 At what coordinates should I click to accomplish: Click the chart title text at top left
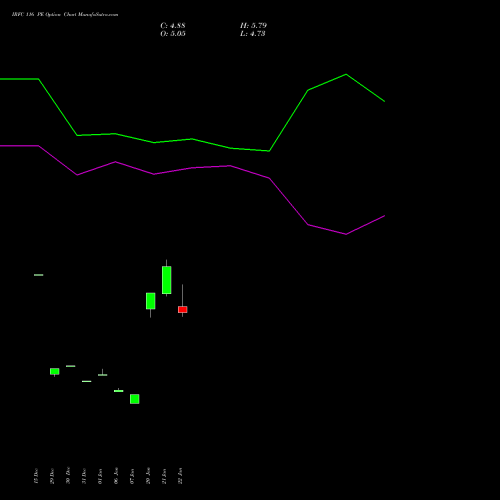pos(65,15)
